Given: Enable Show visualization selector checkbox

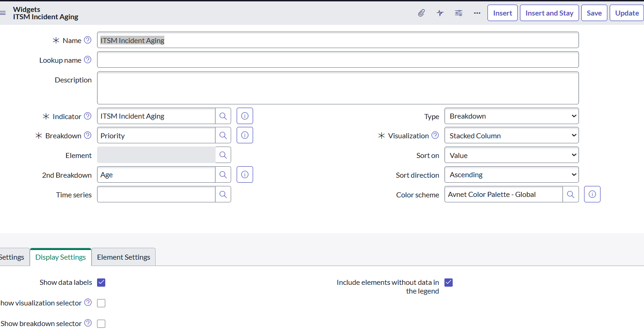Looking at the screenshot, I should (x=101, y=303).
